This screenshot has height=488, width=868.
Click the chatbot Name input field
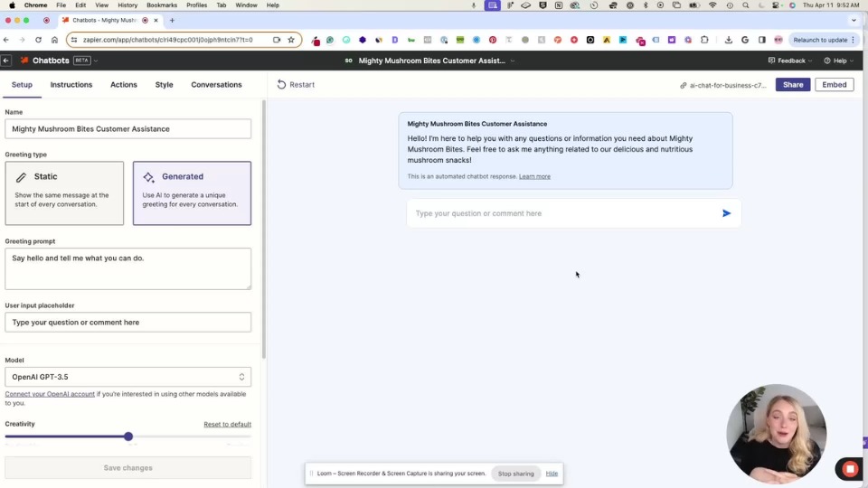(127, 129)
